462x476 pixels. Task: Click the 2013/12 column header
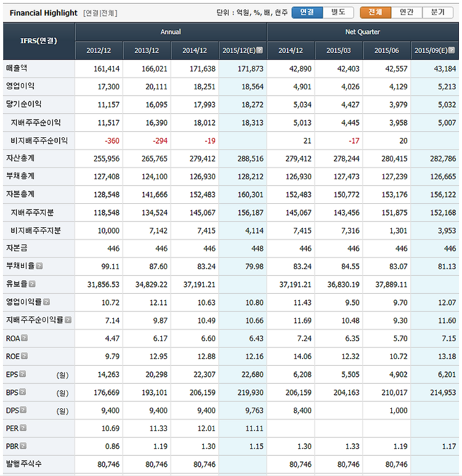(x=147, y=50)
